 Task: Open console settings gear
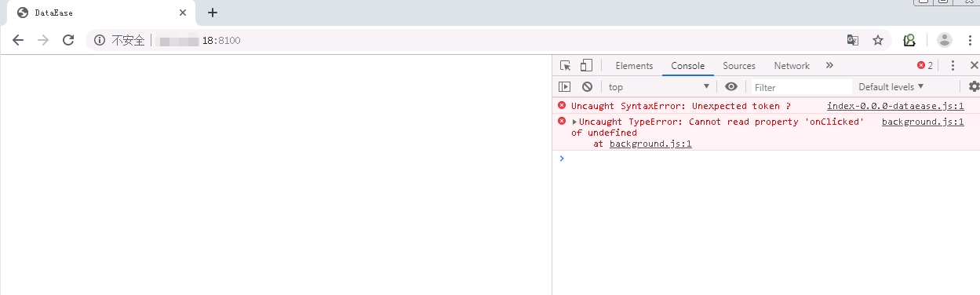[x=974, y=87]
